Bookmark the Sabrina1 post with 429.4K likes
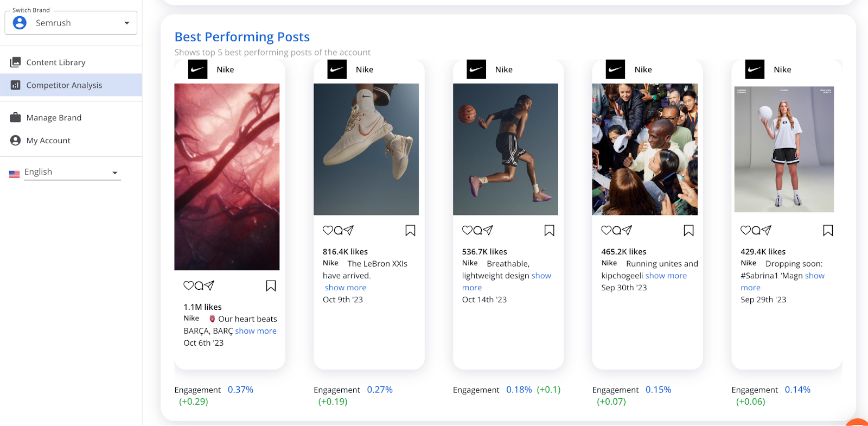Screen dimensions: 868x426 click(827, 231)
